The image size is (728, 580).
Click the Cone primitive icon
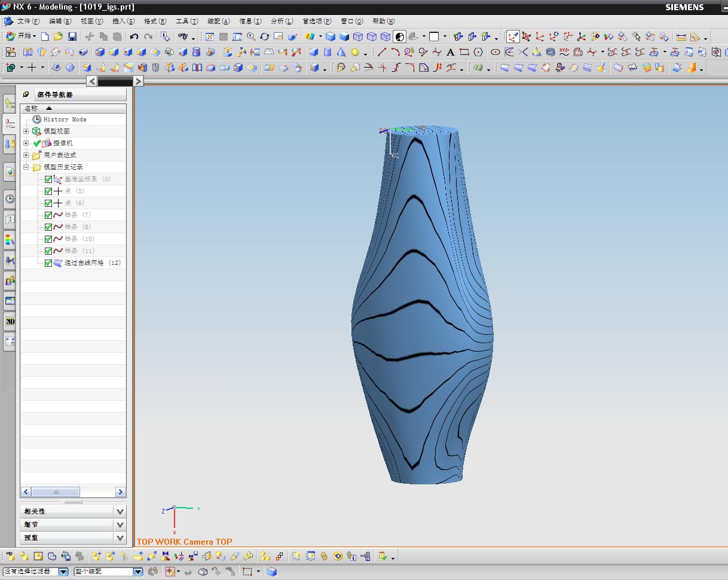tap(341, 52)
